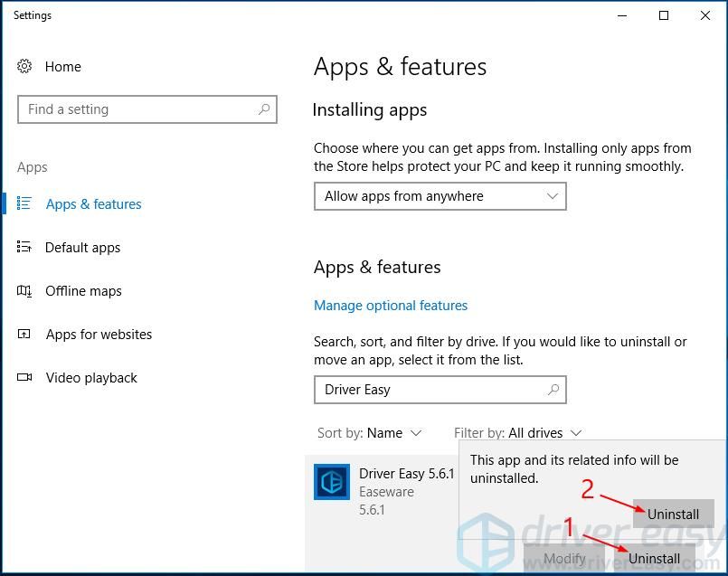Open the Manage optional features link
728x576 pixels.
tap(391, 306)
